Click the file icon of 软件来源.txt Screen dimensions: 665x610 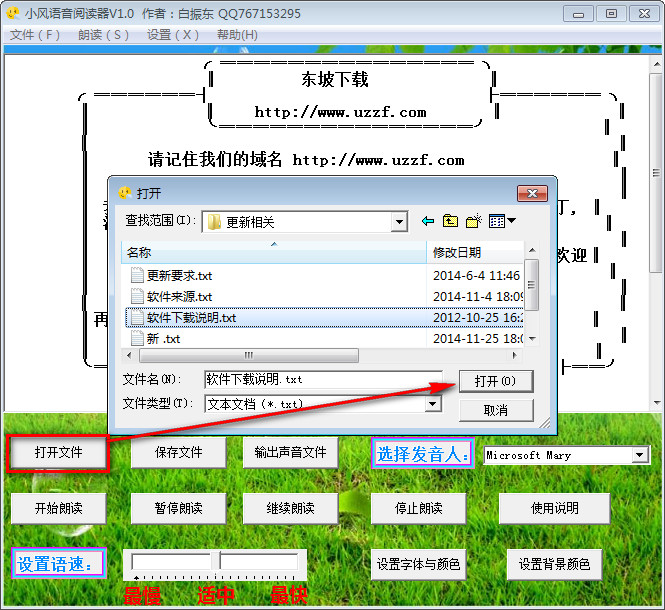point(137,296)
